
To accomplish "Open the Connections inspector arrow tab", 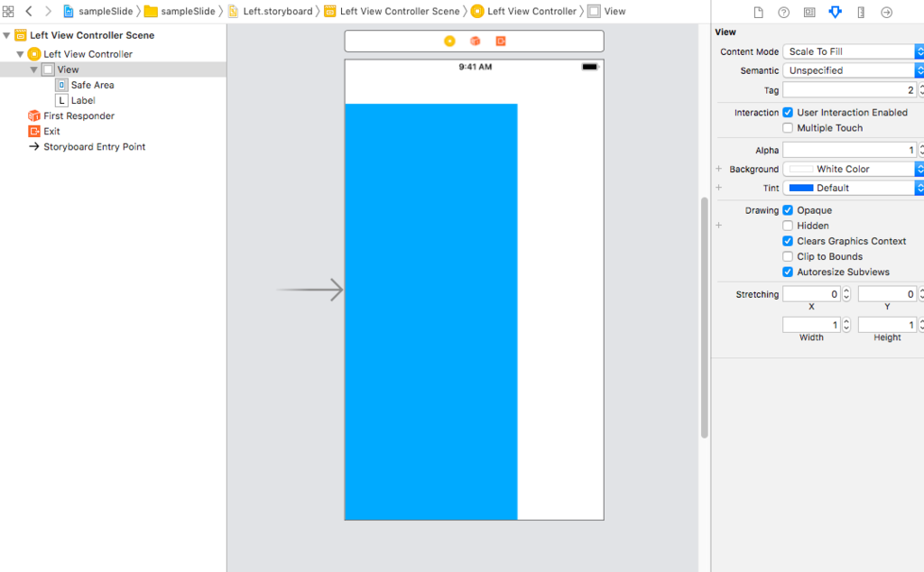I will click(886, 13).
